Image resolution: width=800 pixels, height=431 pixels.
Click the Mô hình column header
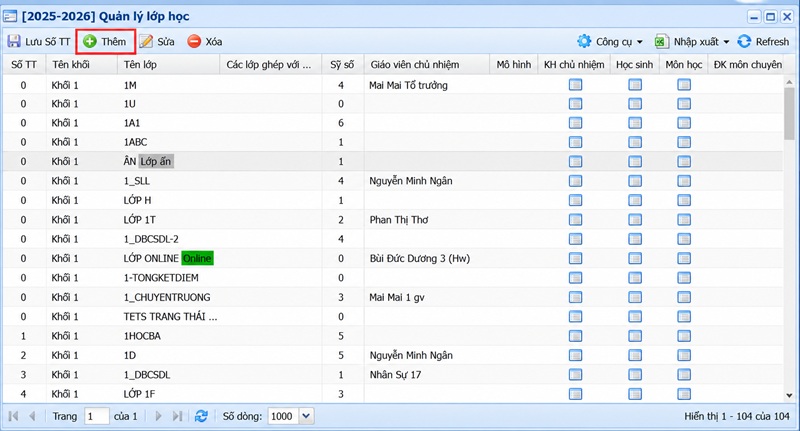514,65
